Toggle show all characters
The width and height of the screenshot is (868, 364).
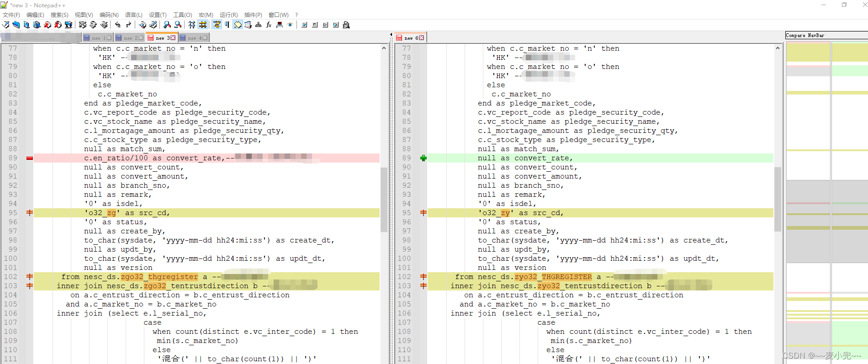coord(227,25)
